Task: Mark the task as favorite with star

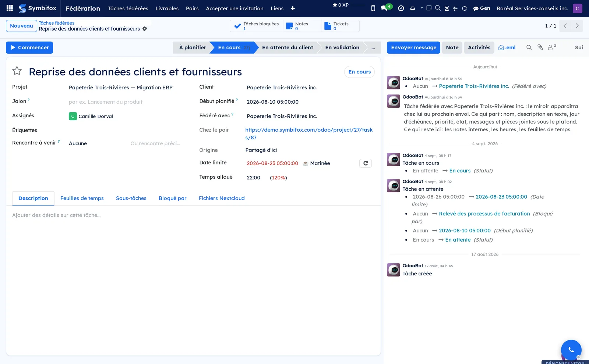Action: tap(17, 71)
